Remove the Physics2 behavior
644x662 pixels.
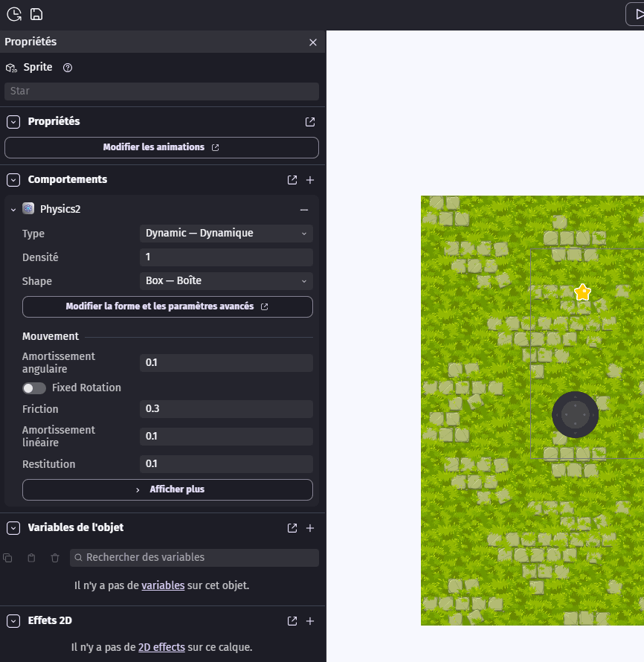pyautogui.click(x=303, y=210)
